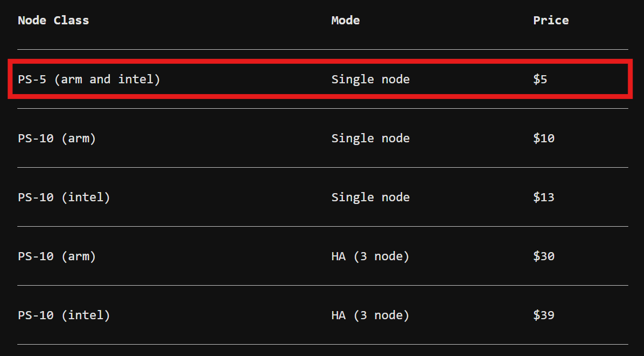The width and height of the screenshot is (644, 356).
Task: Click the word "Class" in the table header
Action: click(71, 21)
